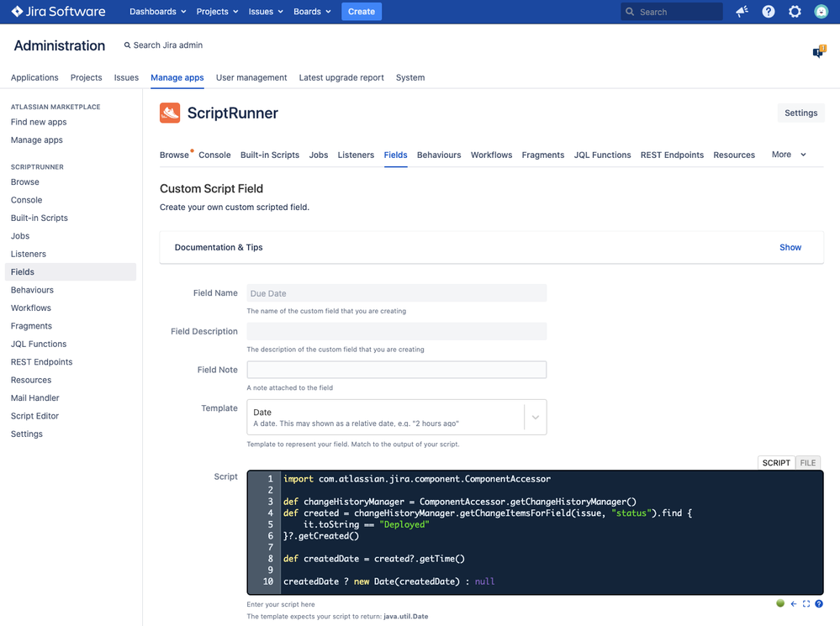Viewport: 840px width, 626px height.
Task: Open Browse in ScriptRunner sidebar
Action: click(x=24, y=182)
